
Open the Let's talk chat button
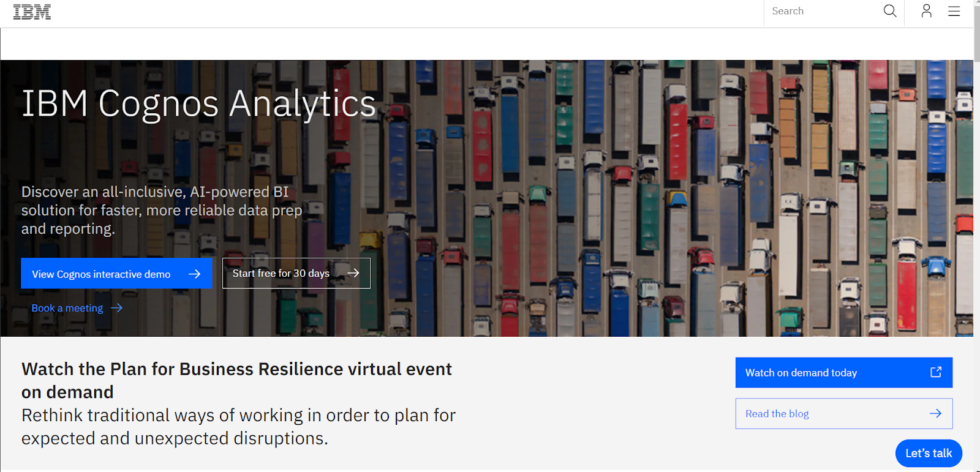coord(929,453)
